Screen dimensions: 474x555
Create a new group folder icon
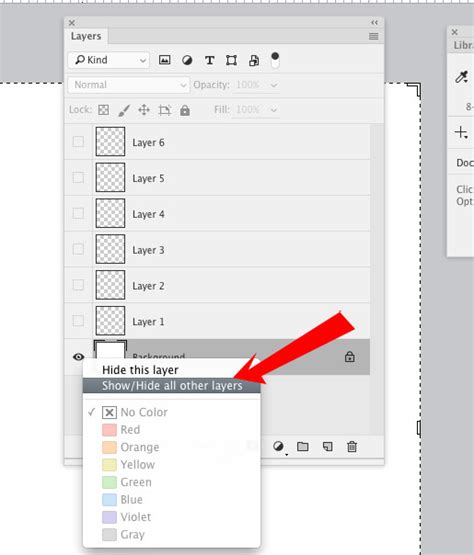pyautogui.click(x=303, y=447)
